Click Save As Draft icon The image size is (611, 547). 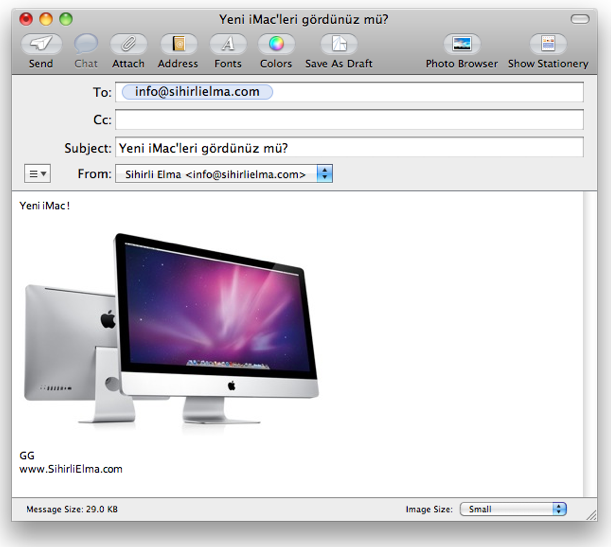[x=339, y=44]
